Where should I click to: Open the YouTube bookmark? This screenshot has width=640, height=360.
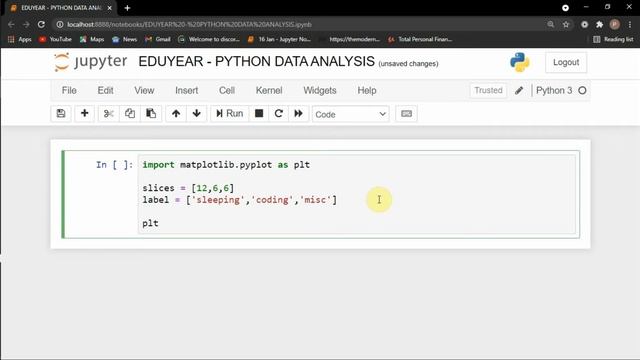56,39
